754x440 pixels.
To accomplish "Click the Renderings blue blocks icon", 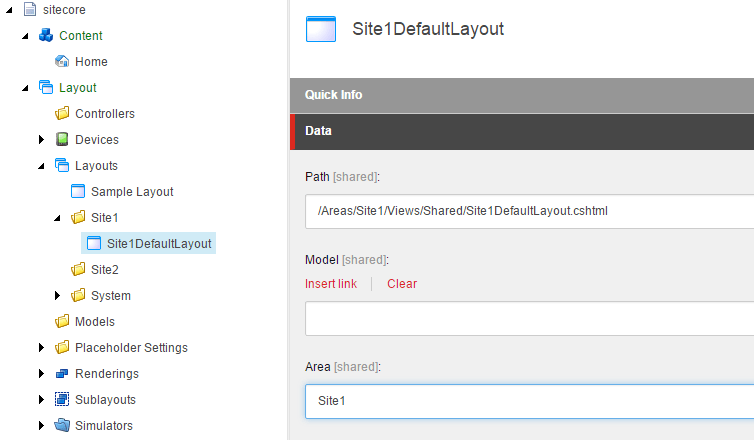I will (x=62, y=374).
